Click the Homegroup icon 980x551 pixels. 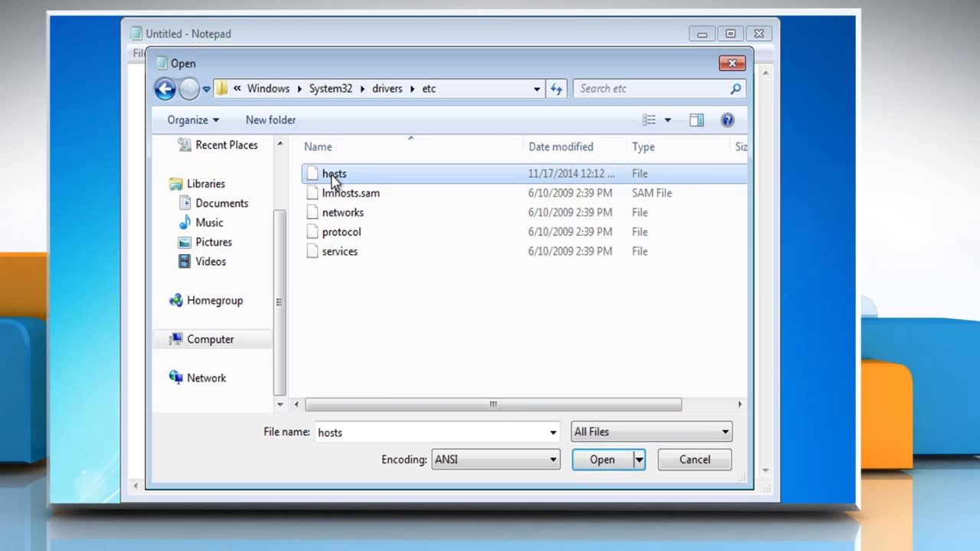[177, 300]
